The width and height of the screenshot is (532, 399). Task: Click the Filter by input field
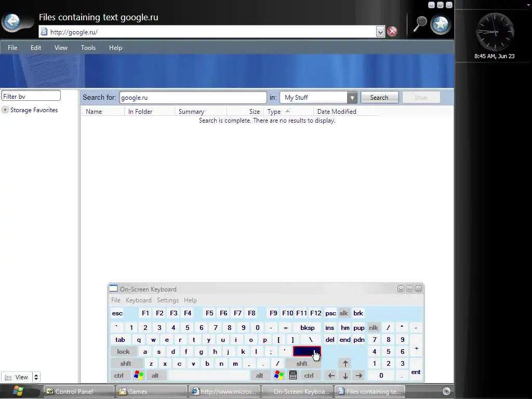(x=31, y=96)
